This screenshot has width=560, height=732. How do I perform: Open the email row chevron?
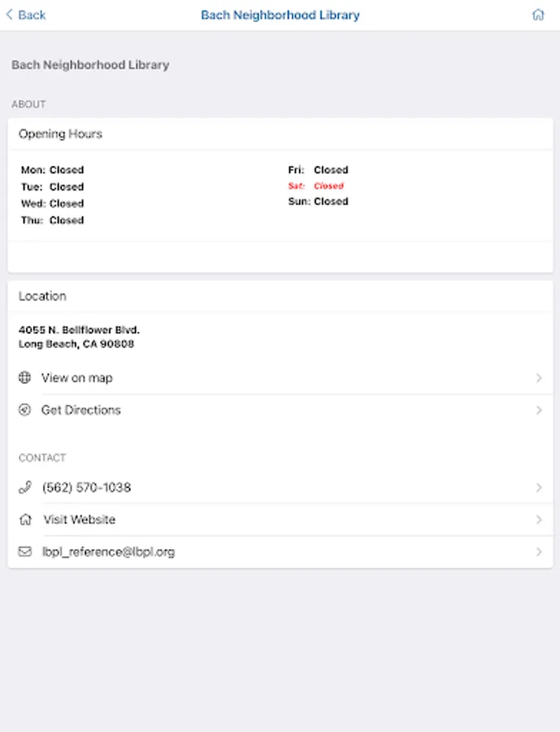click(x=539, y=551)
